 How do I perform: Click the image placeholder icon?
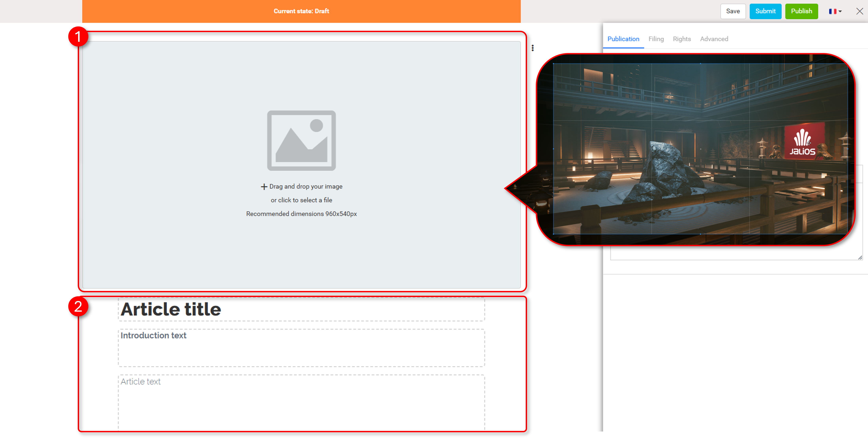[301, 140]
